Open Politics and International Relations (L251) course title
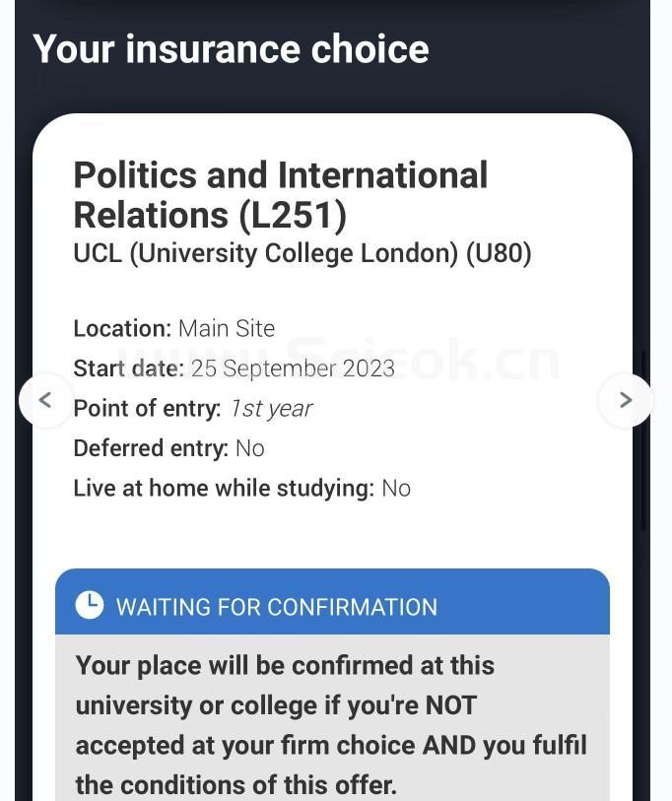Viewport: 672px width, 801px height. click(x=280, y=195)
